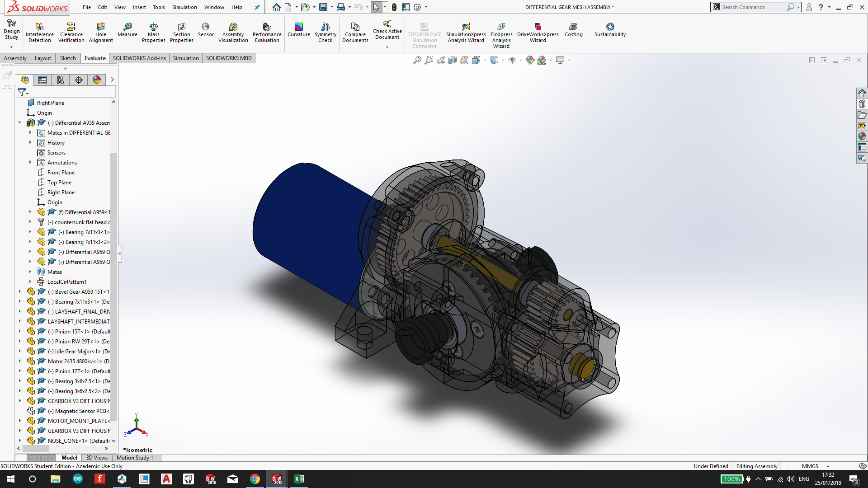Viewport: 868px width, 488px height.
Task: Open the Sustainability tool
Action: [610, 30]
